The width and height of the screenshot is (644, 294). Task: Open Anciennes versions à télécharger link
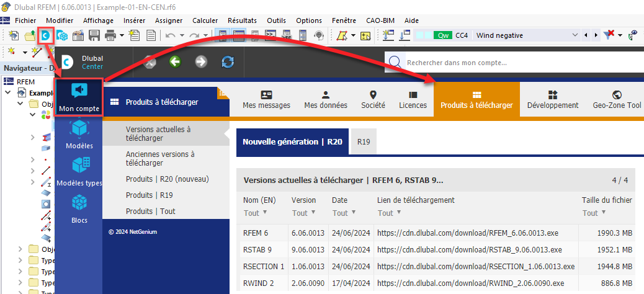(x=160, y=159)
